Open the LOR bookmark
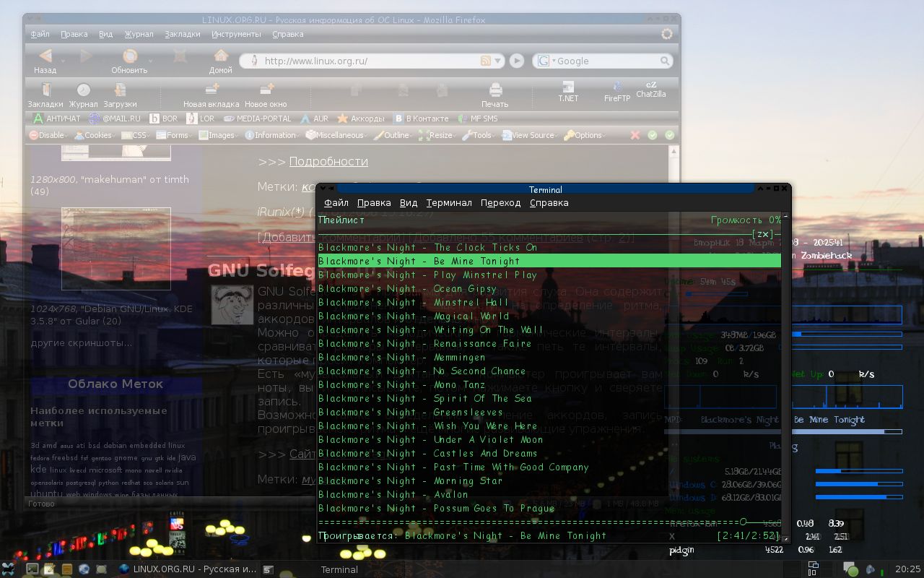Viewport: 924px width, 578px height. click(201, 118)
